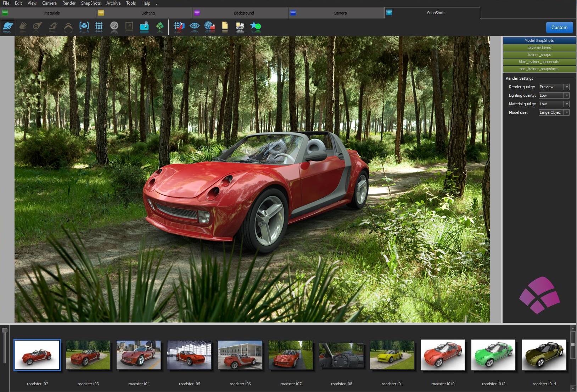
Task: Click the star with green plus icon
Action: [x=255, y=27]
